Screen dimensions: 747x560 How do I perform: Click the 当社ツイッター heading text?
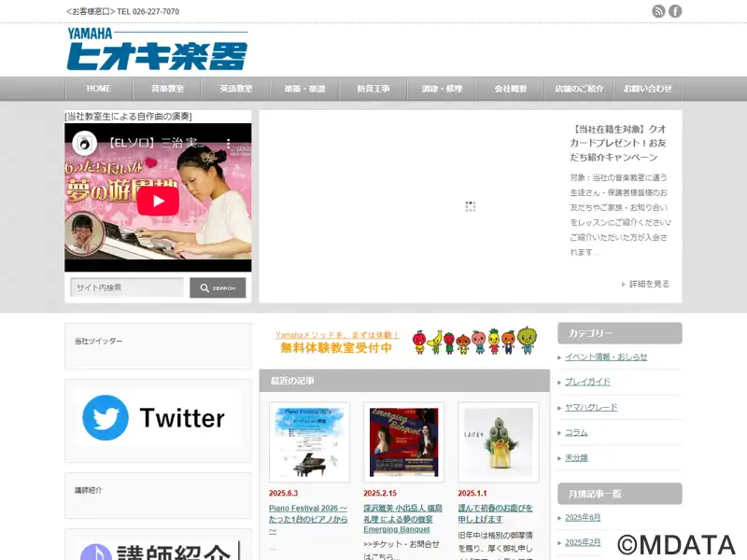[x=98, y=341]
